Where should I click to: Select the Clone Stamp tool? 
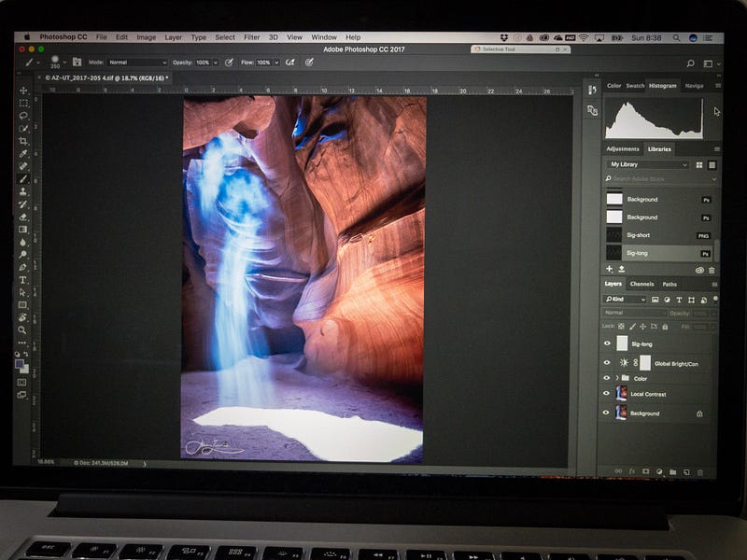pyautogui.click(x=23, y=191)
